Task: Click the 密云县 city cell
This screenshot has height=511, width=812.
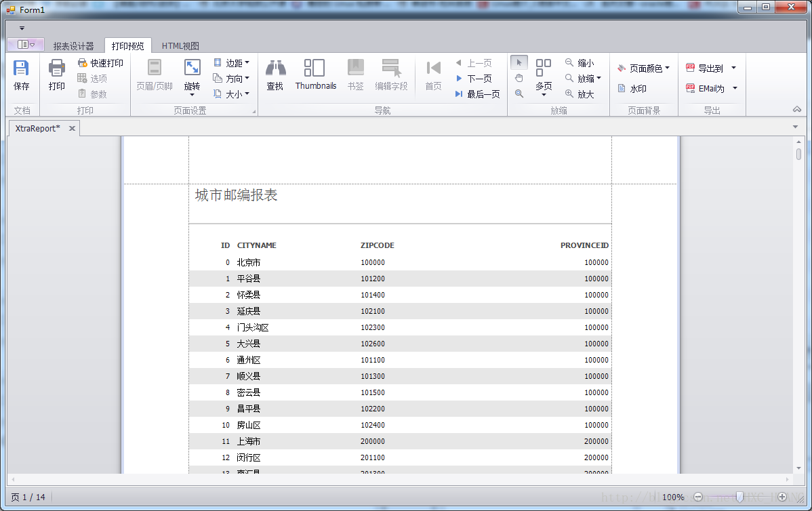Action: pos(249,392)
